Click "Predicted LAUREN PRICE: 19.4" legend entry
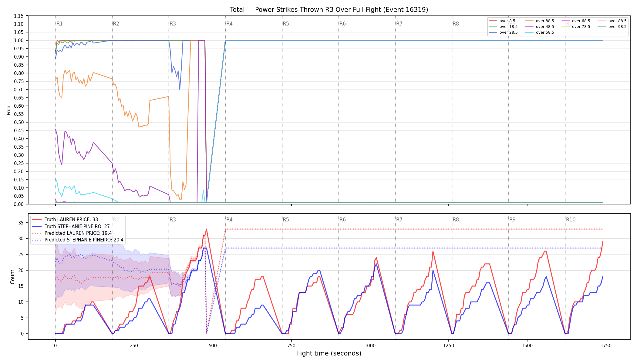The height and width of the screenshot is (364, 637). (78, 233)
